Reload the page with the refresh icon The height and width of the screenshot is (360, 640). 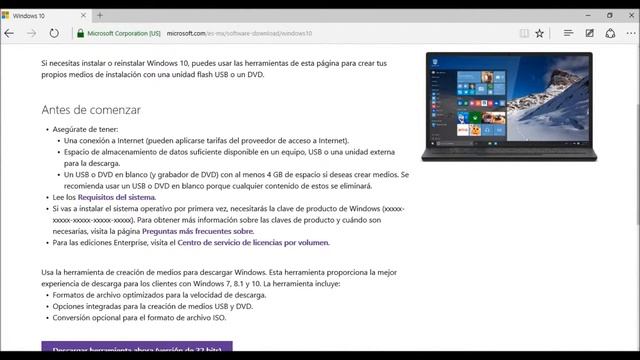(54, 33)
